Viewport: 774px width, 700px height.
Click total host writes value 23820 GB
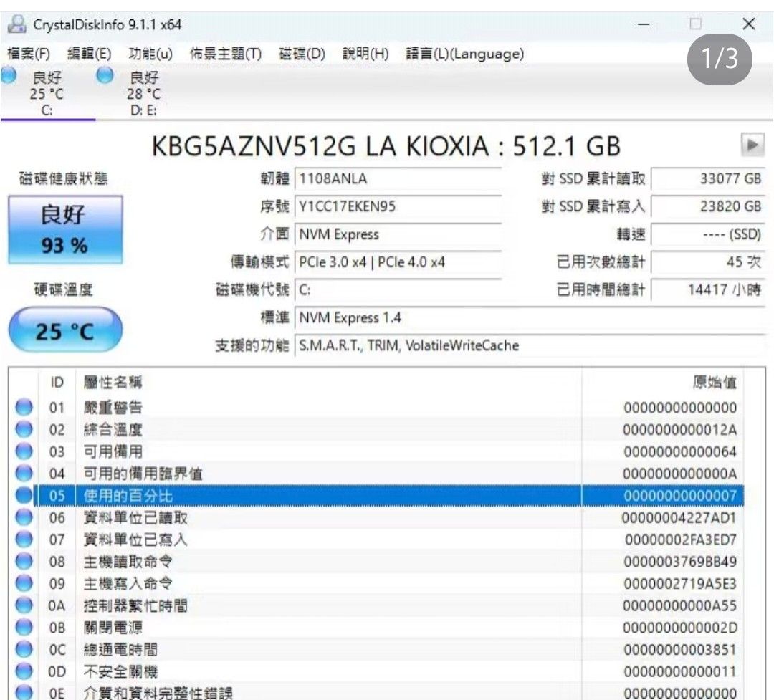[708, 206]
